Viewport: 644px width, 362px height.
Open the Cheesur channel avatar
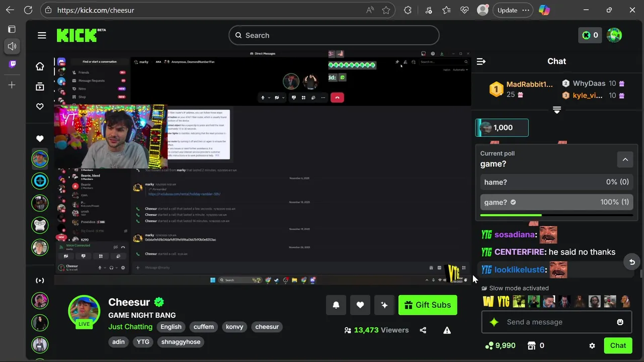coord(84,311)
